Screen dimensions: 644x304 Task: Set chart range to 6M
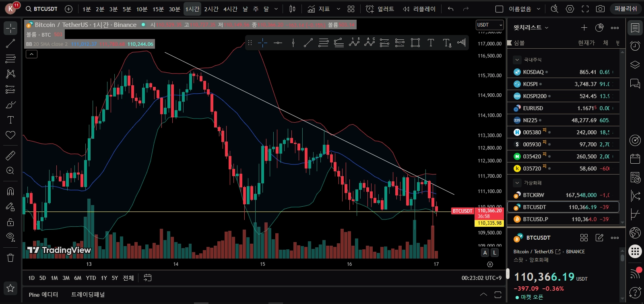[x=78, y=278]
